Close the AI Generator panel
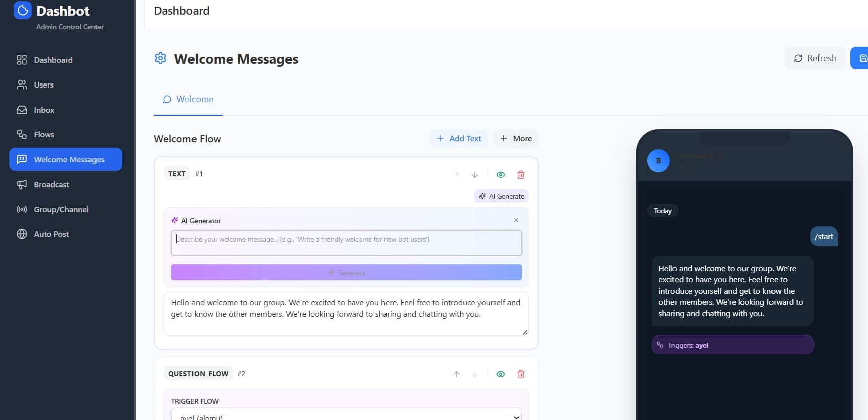Screen dimensions: 868x420 click(516, 220)
